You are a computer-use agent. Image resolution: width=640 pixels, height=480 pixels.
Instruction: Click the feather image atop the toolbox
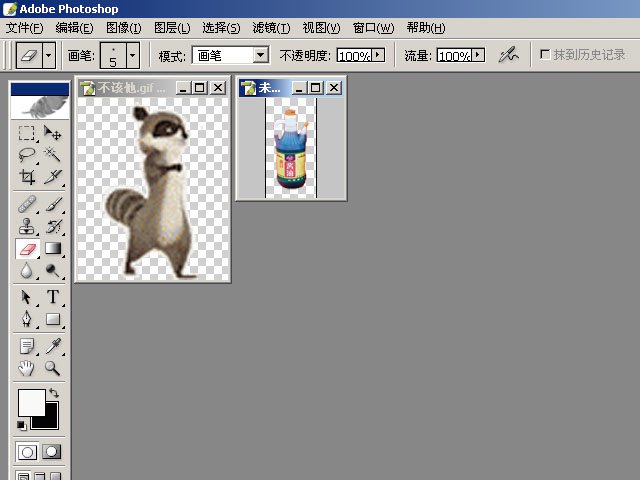40,107
